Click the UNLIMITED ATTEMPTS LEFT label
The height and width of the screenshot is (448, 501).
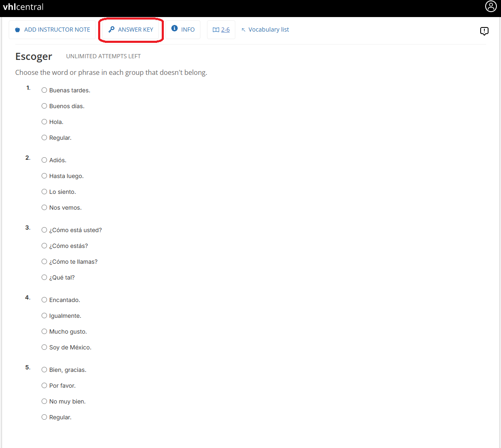coord(103,56)
